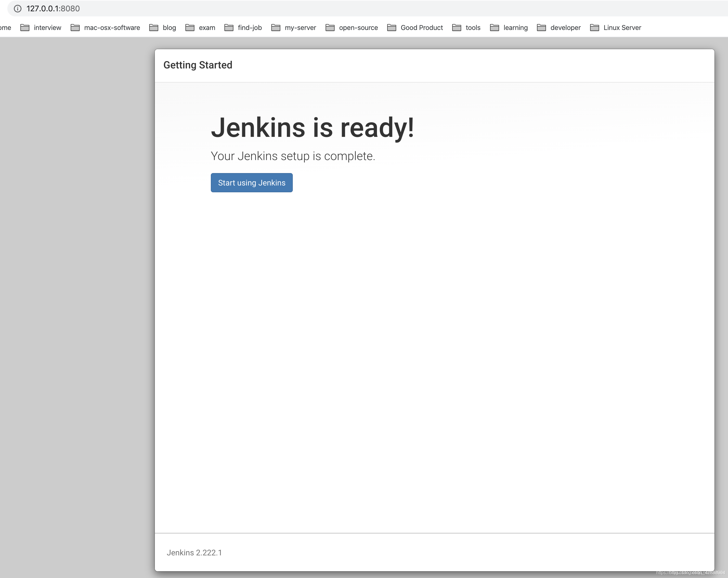Click the 'Start using Jenkins' button
The image size is (728, 578).
click(252, 183)
